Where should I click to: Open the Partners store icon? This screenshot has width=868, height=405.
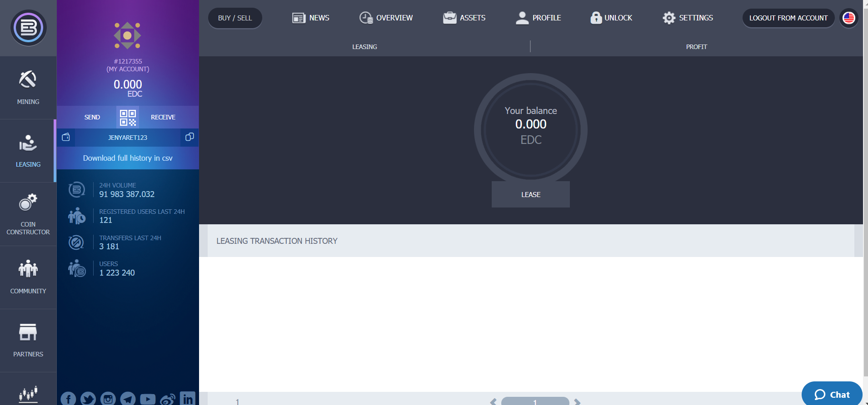[28, 332]
